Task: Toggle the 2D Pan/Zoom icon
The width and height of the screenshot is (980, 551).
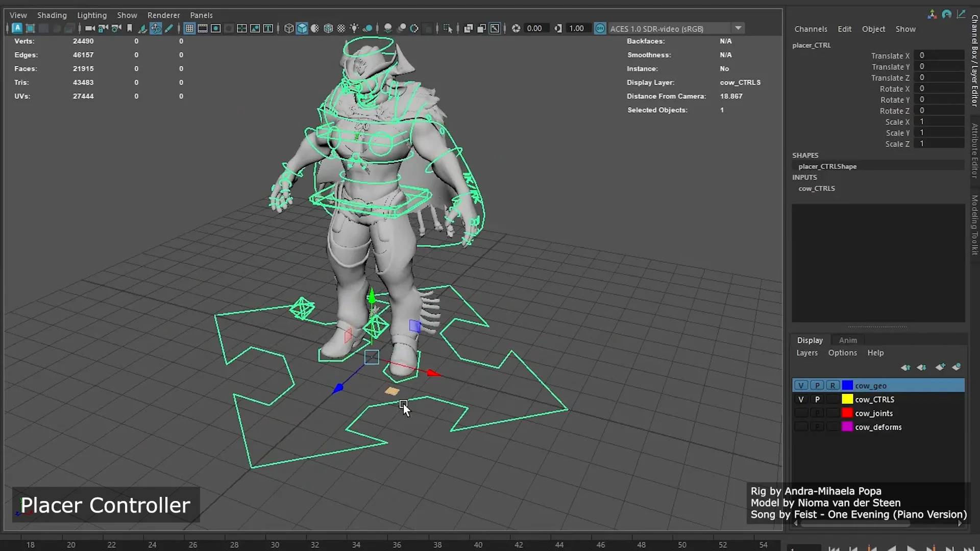Action: tap(156, 29)
